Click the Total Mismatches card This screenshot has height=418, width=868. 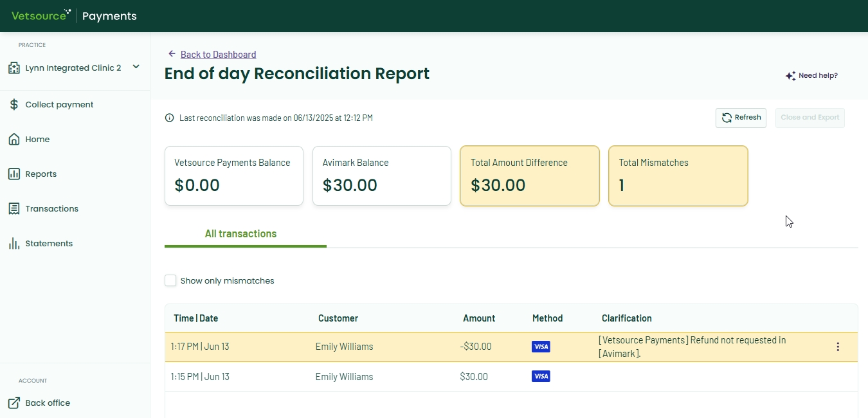click(678, 176)
